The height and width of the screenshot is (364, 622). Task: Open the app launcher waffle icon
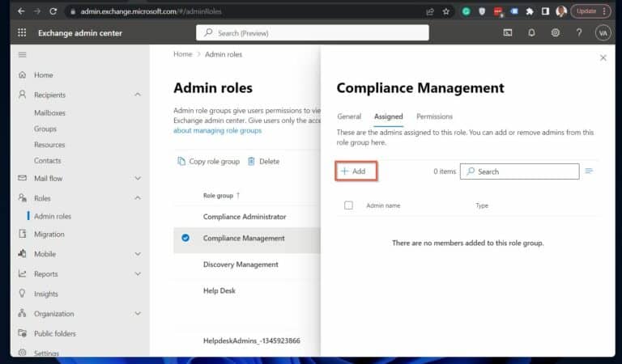click(22, 33)
